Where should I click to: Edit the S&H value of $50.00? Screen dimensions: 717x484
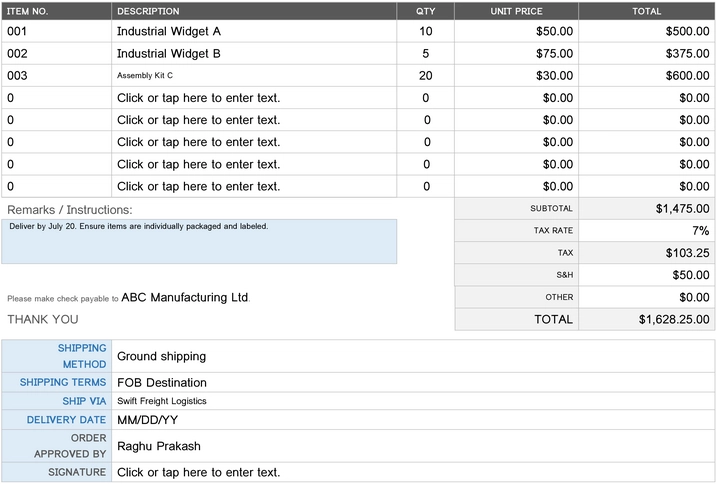(690, 275)
